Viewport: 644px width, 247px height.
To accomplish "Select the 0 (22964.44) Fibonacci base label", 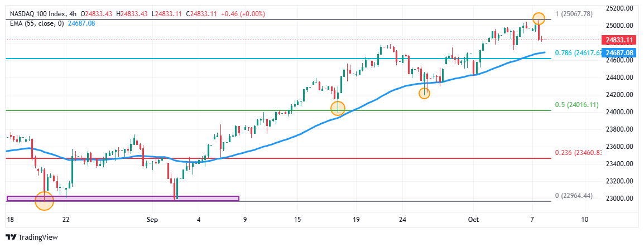I will click(575, 195).
